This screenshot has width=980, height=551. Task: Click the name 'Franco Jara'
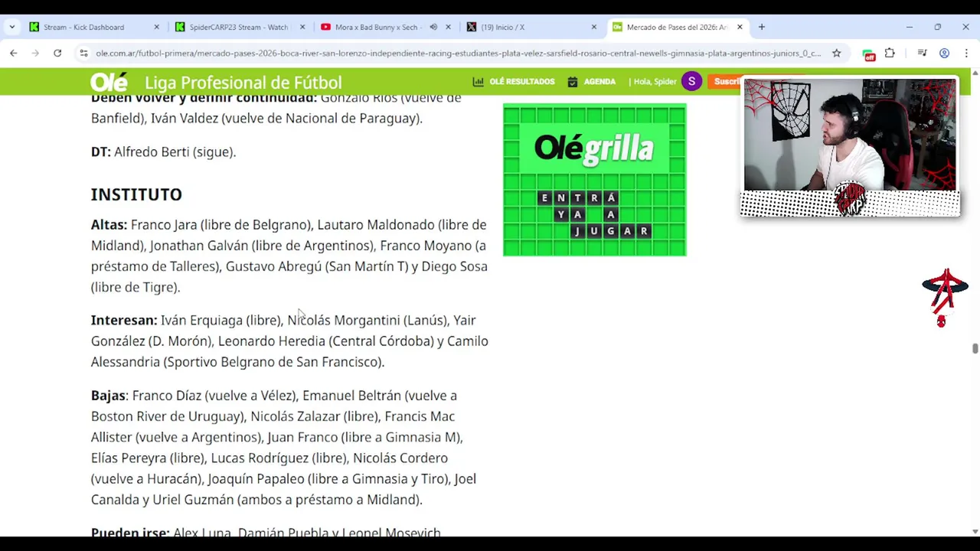pos(164,225)
